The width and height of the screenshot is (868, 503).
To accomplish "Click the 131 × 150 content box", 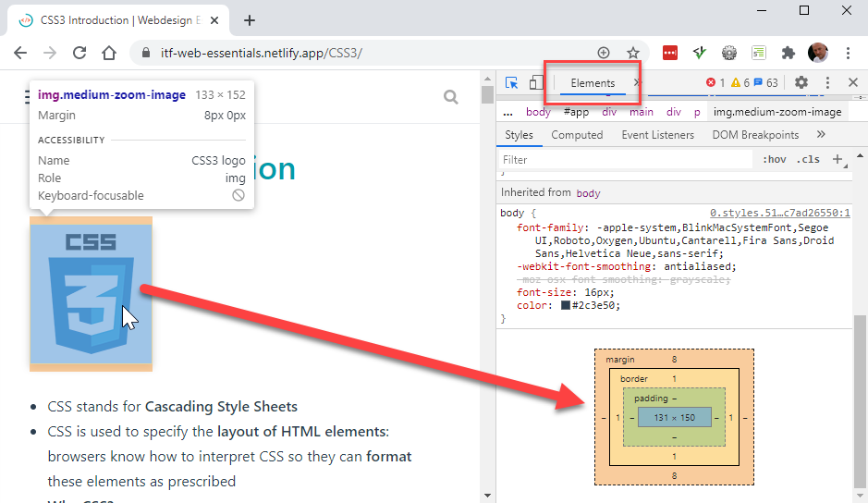I will [674, 418].
